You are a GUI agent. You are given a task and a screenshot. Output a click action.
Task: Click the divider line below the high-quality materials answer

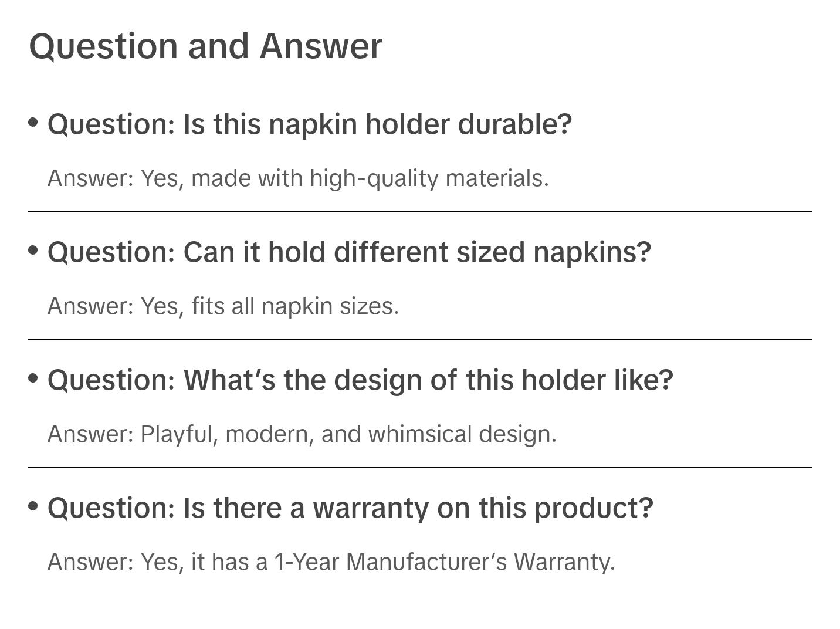pos(419,212)
